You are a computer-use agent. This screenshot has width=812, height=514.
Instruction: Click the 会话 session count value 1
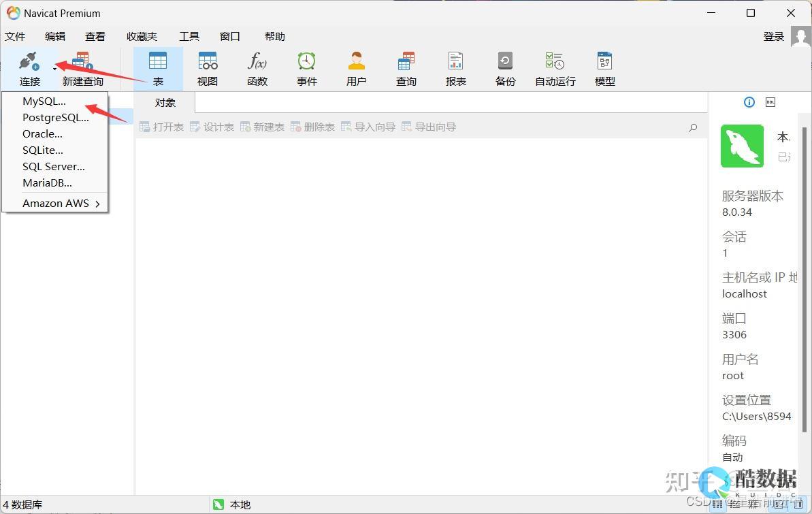coord(725,253)
